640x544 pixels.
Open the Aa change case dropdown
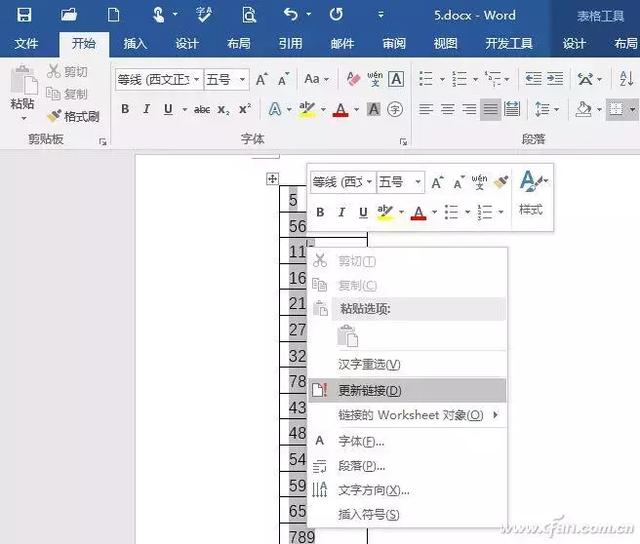[316, 79]
